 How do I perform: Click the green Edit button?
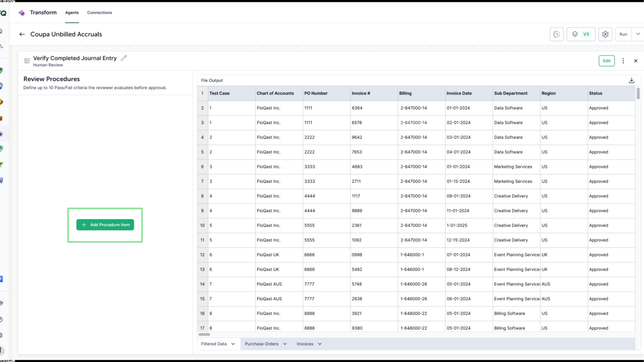(607, 61)
